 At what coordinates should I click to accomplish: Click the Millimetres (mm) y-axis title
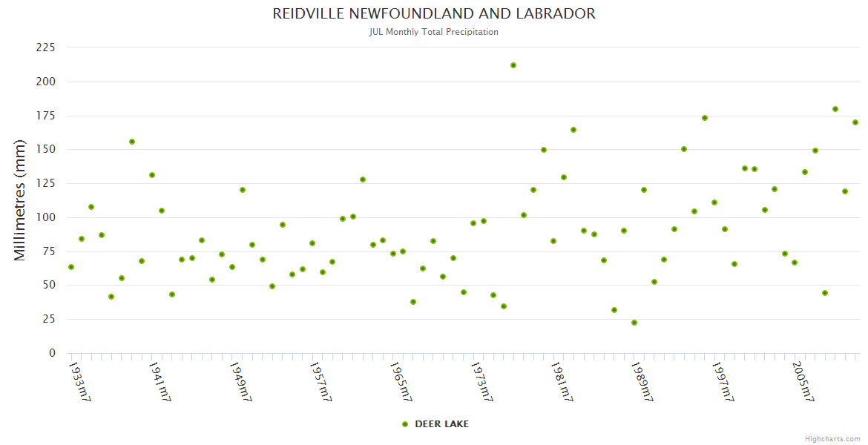coord(20,200)
